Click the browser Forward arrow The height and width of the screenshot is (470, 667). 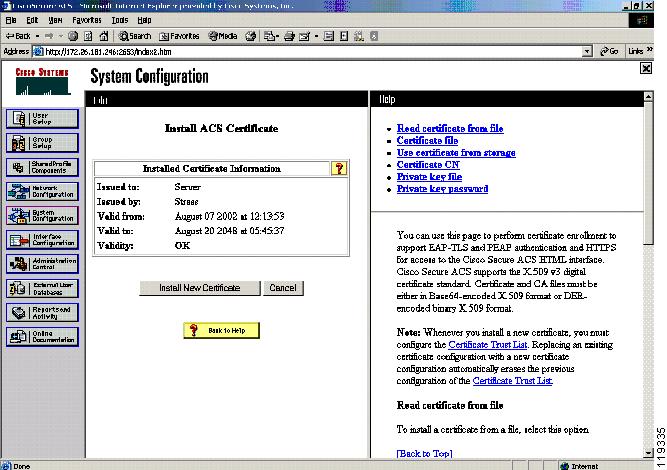tap(49, 37)
